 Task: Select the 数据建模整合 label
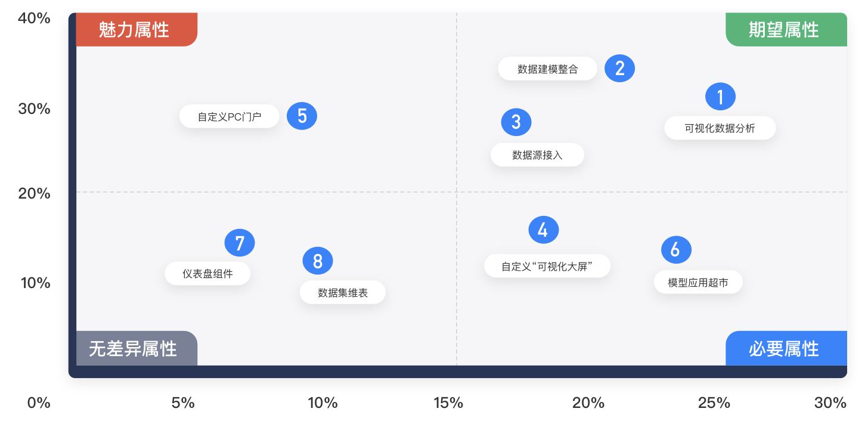547,69
